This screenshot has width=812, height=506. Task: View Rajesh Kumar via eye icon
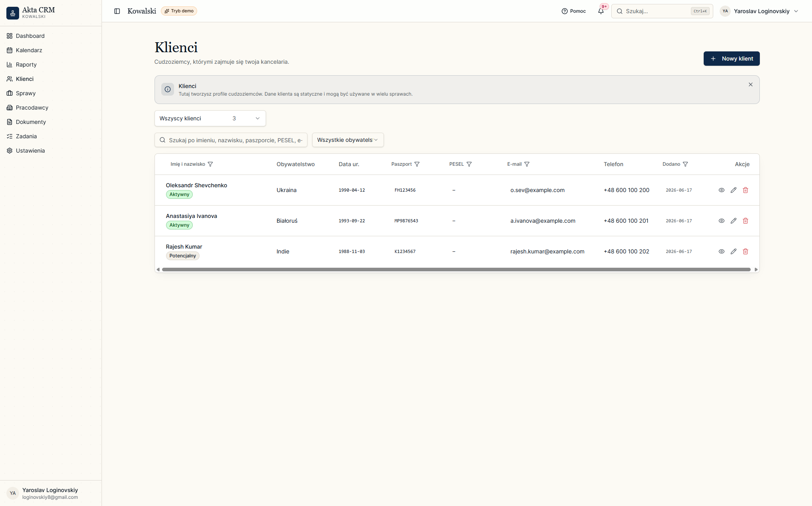pyautogui.click(x=722, y=251)
